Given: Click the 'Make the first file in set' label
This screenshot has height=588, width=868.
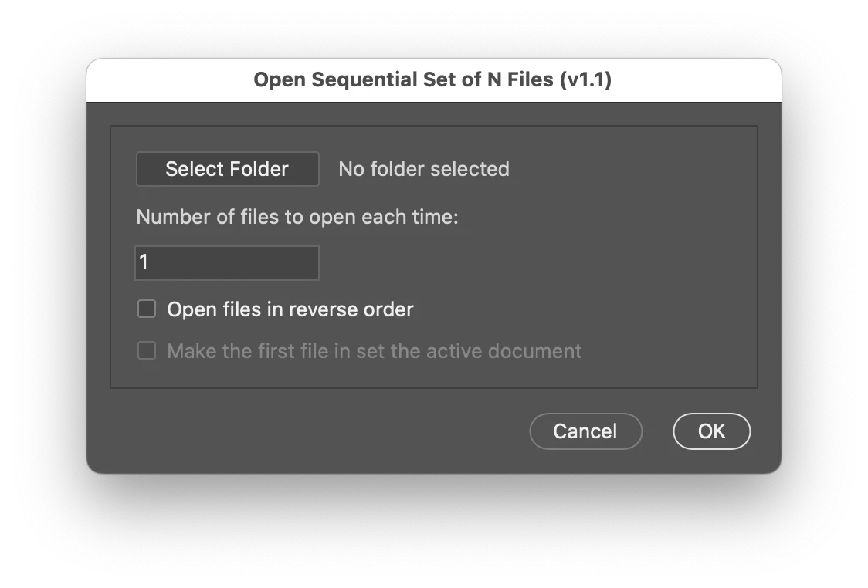Looking at the screenshot, I should click(x=375, y=351).
